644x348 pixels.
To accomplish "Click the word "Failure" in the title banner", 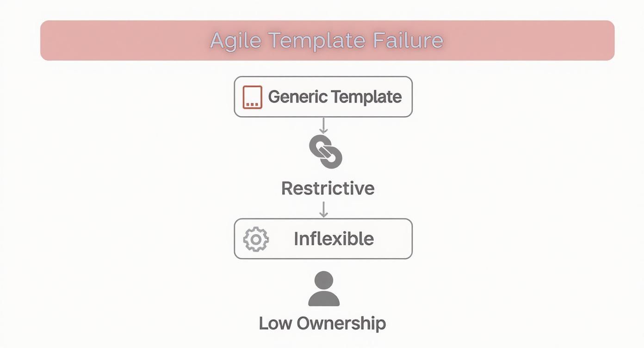I will pyautogui.click(x=408, y=40).
